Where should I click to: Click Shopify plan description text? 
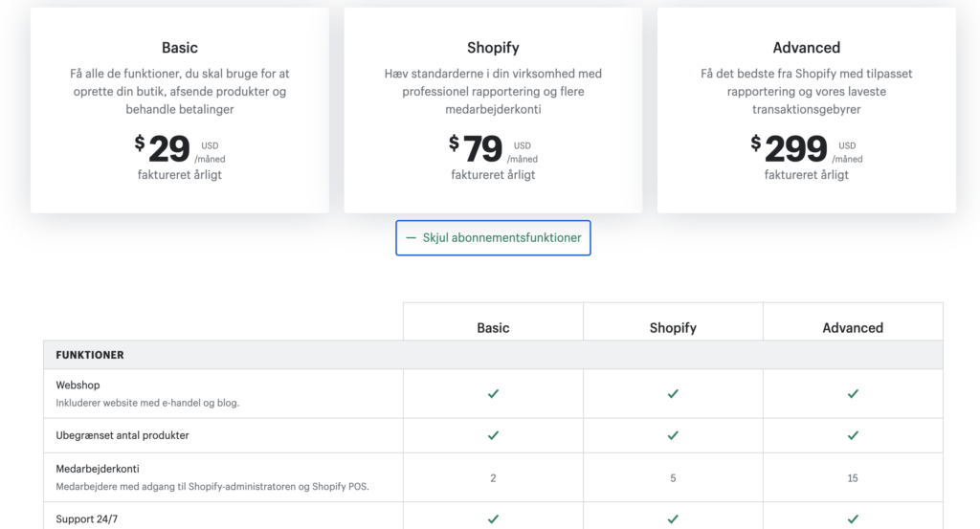pos(493,91)
